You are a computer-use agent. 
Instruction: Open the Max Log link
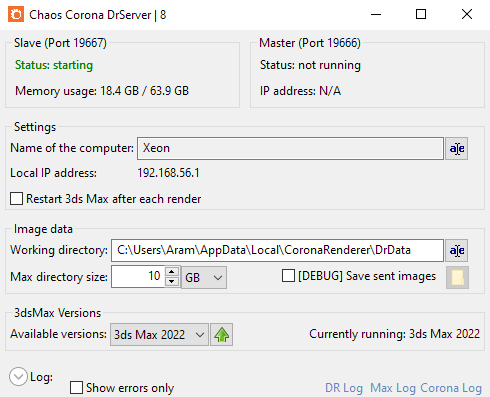(393, 388)
